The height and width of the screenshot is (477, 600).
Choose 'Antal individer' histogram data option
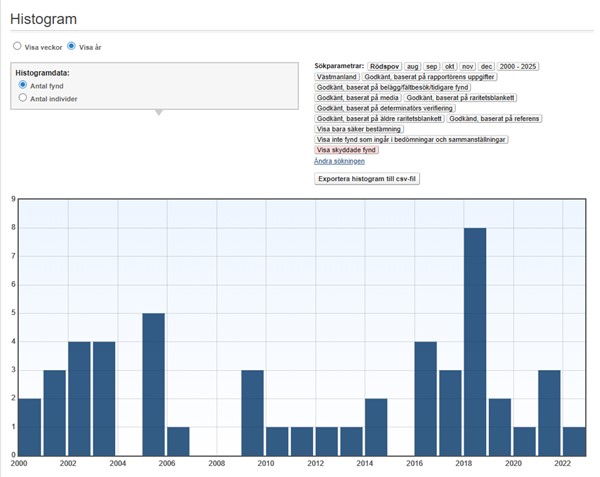[23, 99]
